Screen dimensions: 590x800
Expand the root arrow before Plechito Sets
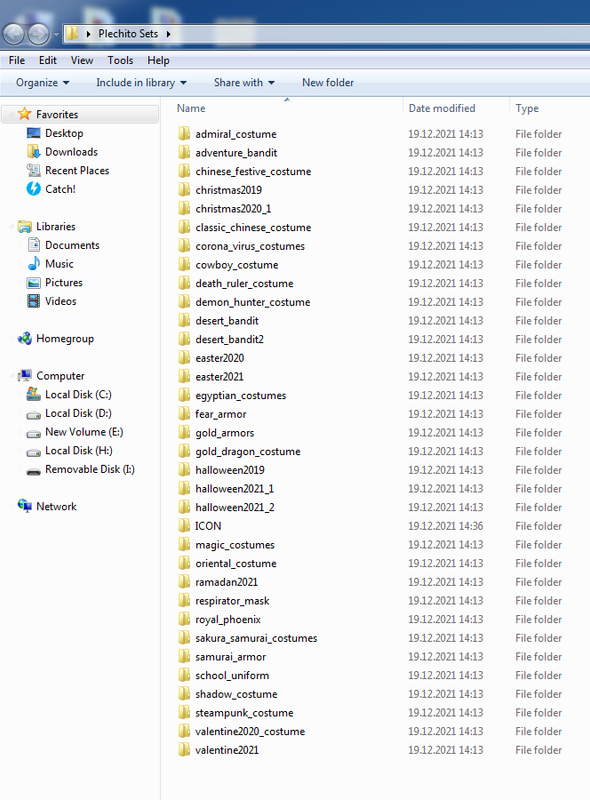pos(88,34)
